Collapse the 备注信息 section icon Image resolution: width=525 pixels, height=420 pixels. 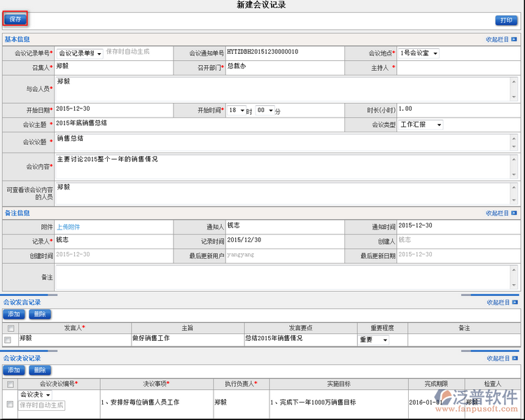pos(514,213)
